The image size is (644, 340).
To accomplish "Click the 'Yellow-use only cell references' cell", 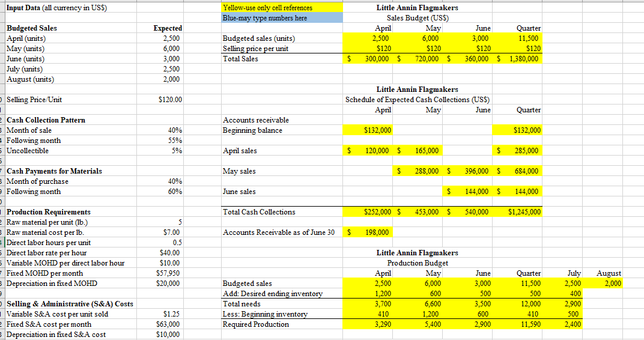I will point(282,7).
